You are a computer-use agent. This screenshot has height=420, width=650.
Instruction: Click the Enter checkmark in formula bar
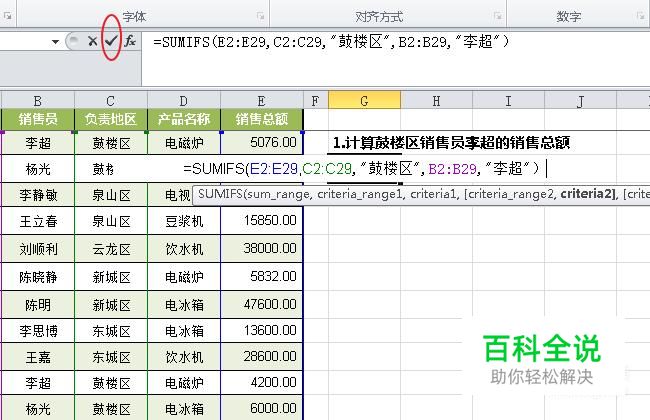pos(111,41)
